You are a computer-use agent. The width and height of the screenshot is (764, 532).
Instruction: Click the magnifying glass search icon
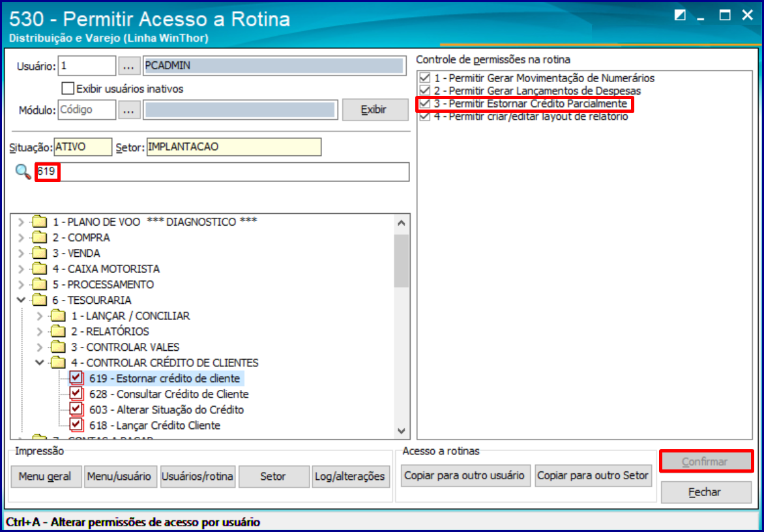coord(23,172)
